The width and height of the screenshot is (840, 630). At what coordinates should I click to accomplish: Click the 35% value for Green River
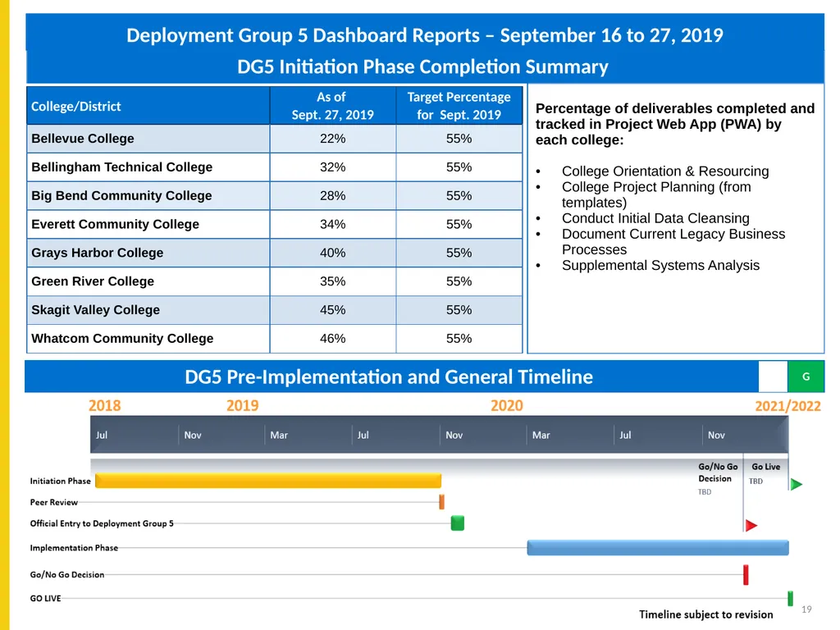[333, 281]
